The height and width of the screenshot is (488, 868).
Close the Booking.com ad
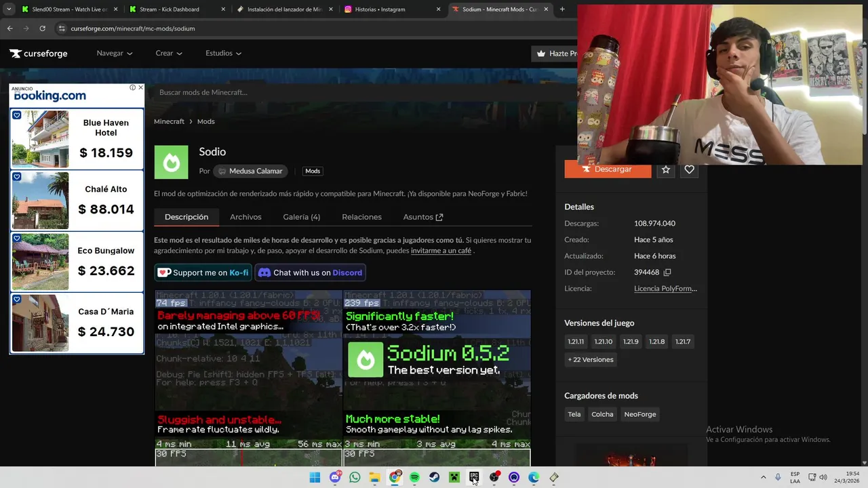[x=140, y=87]
